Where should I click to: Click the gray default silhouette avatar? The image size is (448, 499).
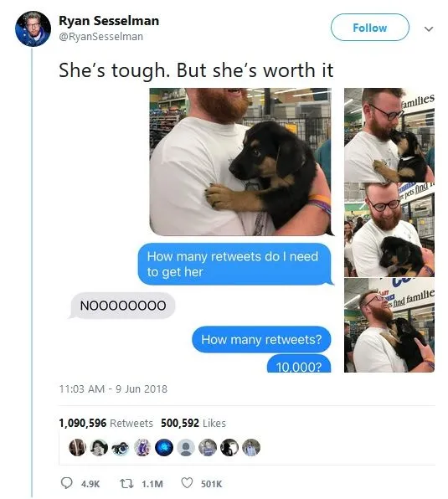click(186, 447)
